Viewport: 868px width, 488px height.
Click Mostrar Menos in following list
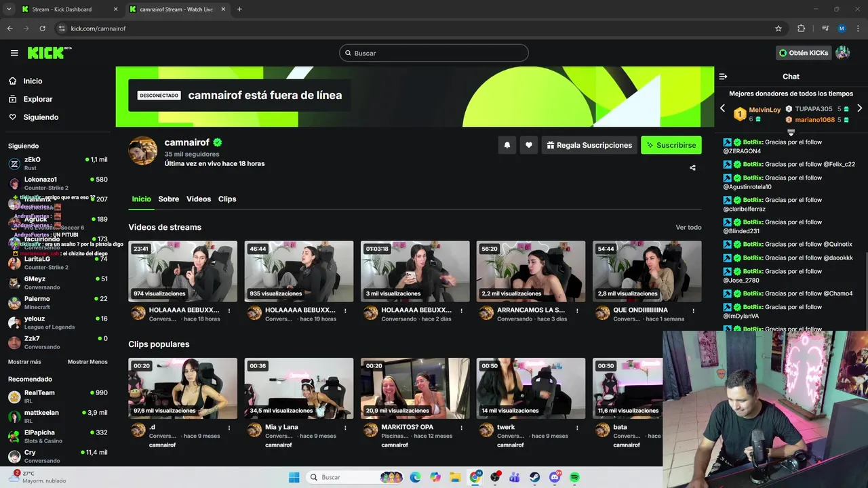pyautogui.click(x=87, y=362)
